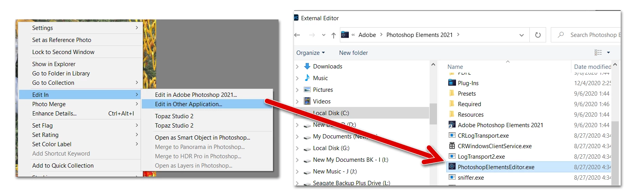Select Enhance Details menu entry

(x=80, y=114)
